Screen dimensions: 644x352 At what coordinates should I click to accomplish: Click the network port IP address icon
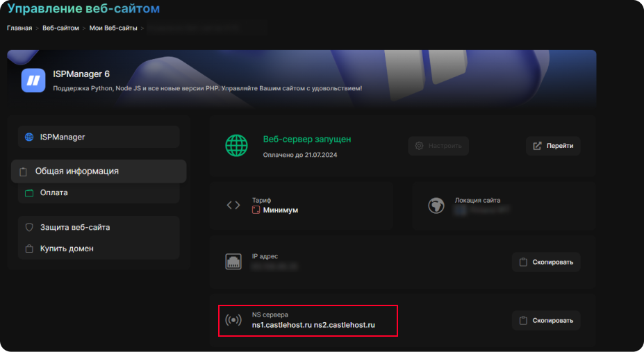point(233,261)
